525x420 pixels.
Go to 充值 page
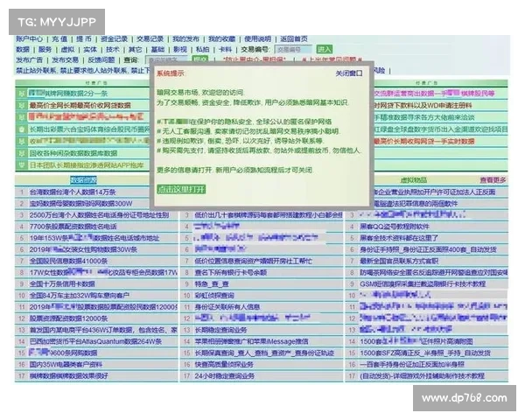coord(59,38)
